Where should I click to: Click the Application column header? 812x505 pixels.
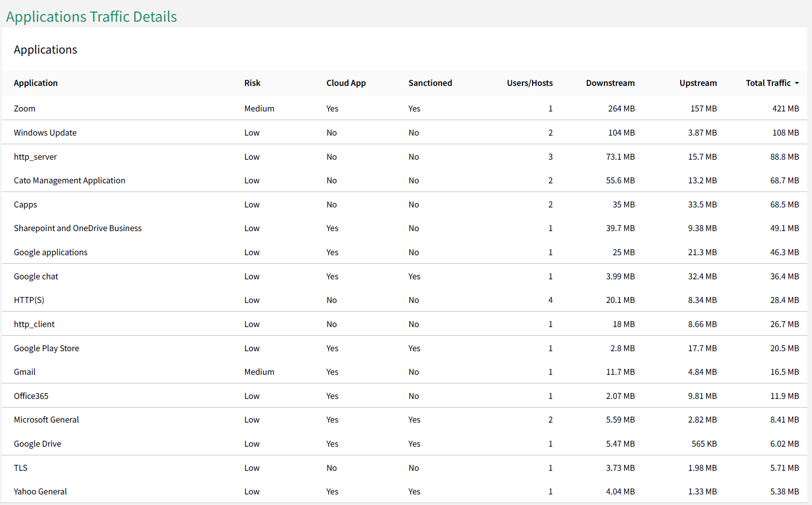(x=36, y=83)
